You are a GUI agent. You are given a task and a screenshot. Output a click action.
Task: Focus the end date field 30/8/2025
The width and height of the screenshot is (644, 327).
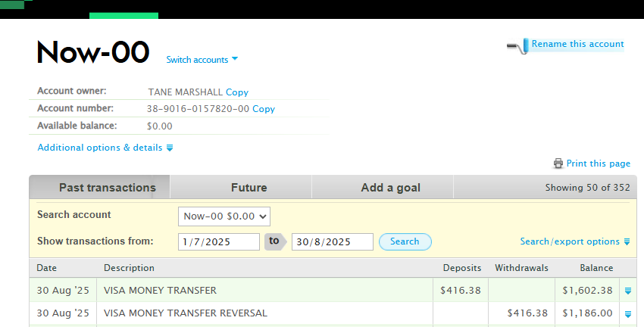pos(333,241)
